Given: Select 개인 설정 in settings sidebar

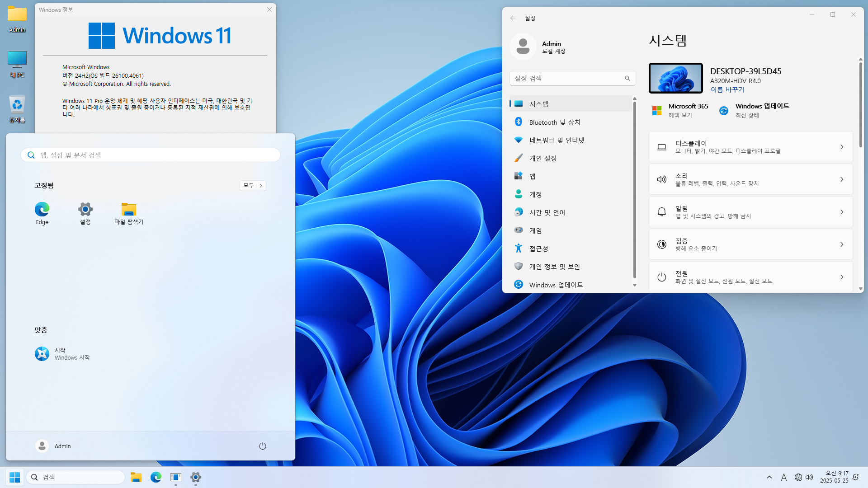Looking at the screenshot, I should coord(543,158).
